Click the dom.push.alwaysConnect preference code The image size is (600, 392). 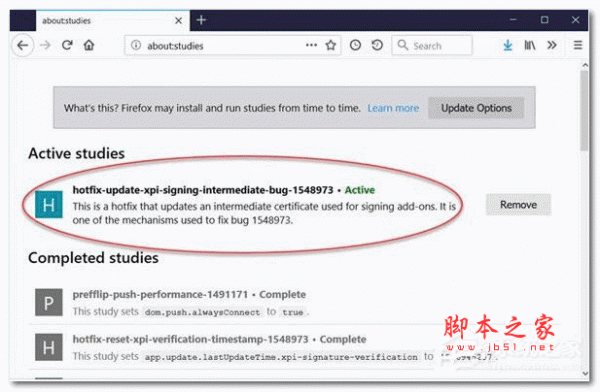(202, 312)
